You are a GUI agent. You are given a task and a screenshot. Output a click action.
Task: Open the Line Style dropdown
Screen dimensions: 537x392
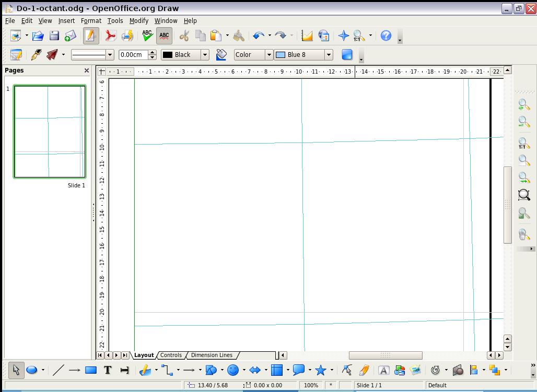click(110, 55)
